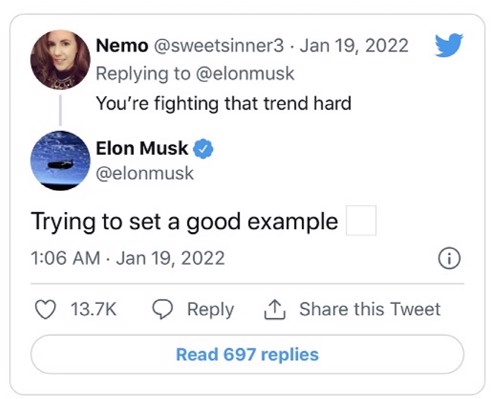
Task: Open the 1:06 AM Jan 19, 2022 timestamp
Action: [128, 258]
